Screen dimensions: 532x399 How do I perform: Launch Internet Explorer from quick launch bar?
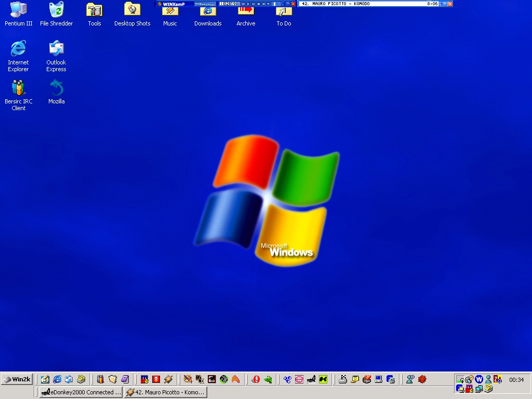pos(57,379)
